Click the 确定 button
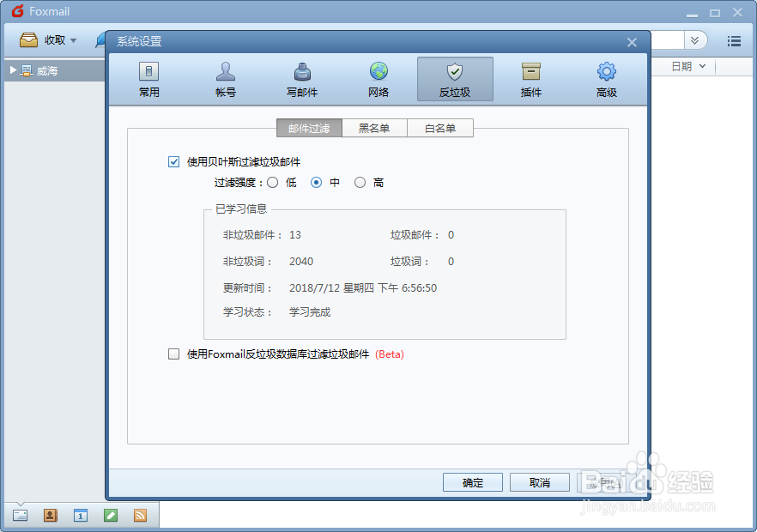 (473, 482)
